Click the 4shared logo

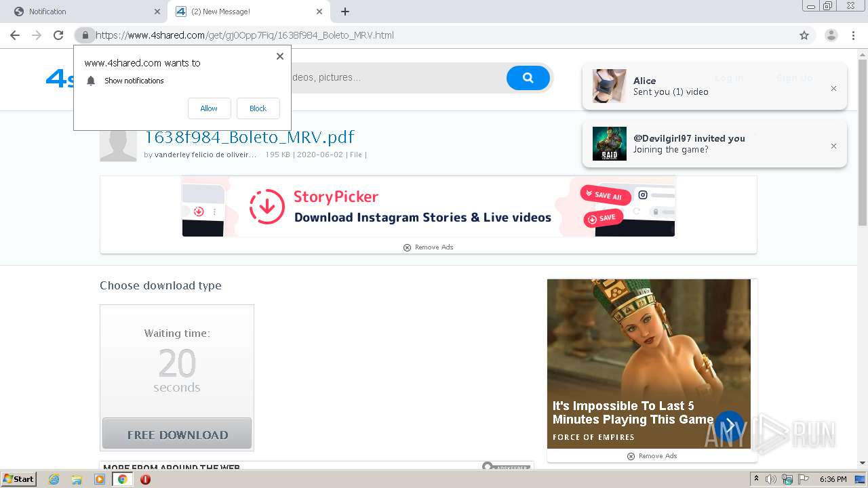60,79
